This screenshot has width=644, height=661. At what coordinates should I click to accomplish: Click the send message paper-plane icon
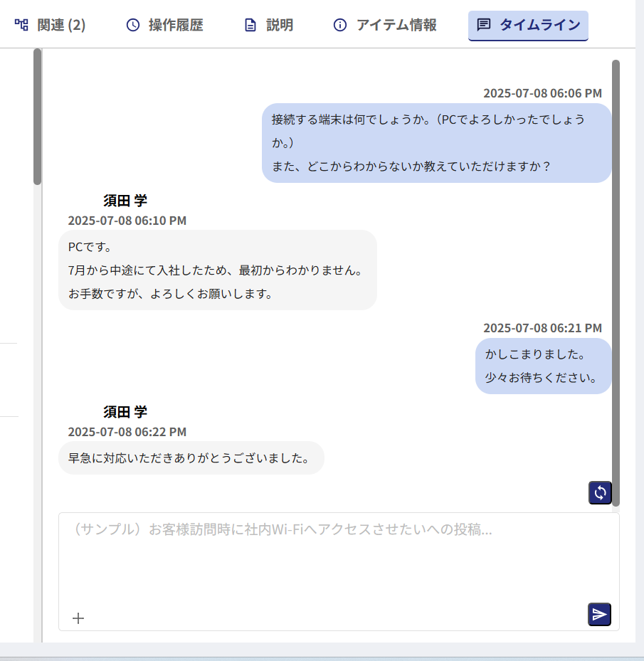tap(598, 614)
